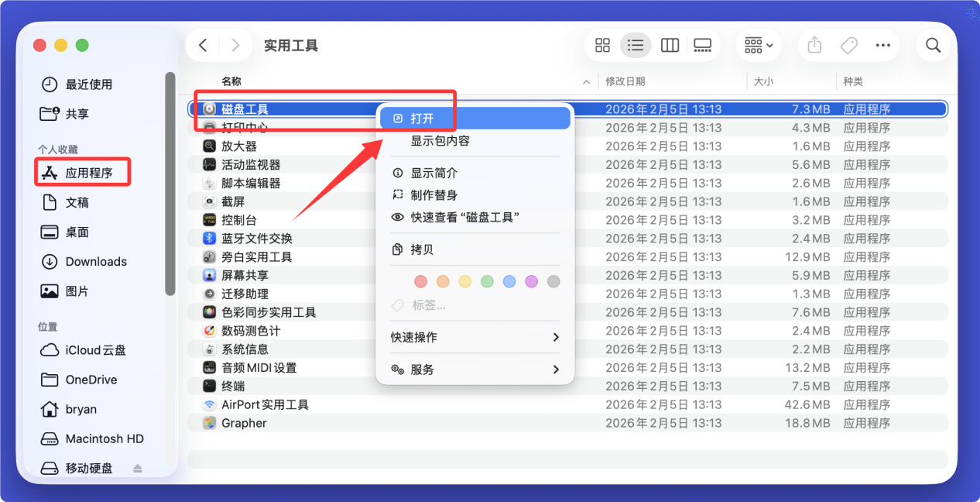The height and width of the screenshot is (502, 980).
Task: Toggle list view in the toolbar
Action: click(x=636, y=45)
